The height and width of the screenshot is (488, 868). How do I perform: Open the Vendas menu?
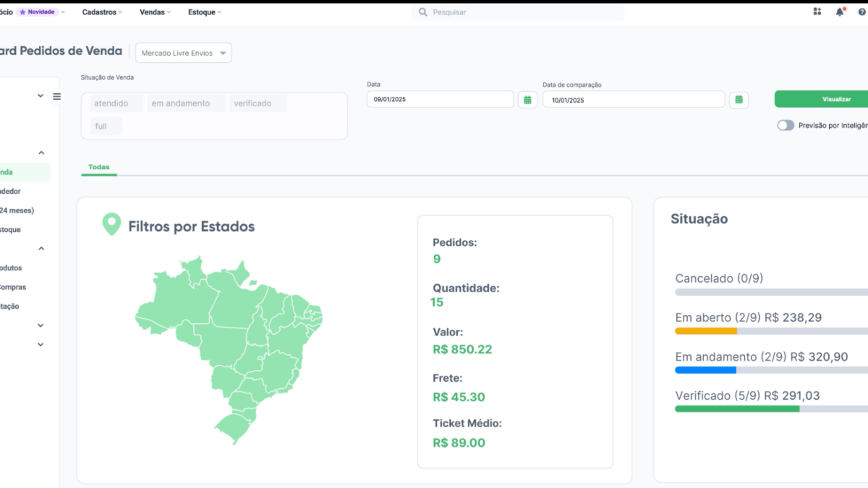tap(156, 12)
